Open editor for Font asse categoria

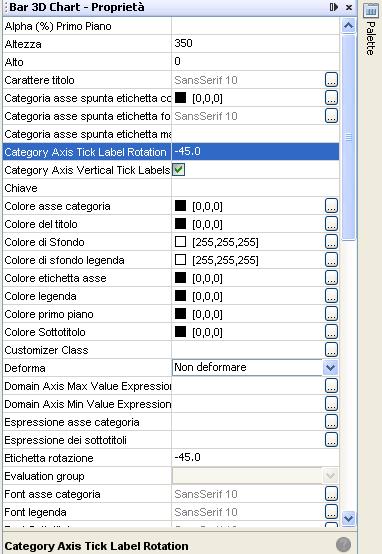(x=331, y=494)
